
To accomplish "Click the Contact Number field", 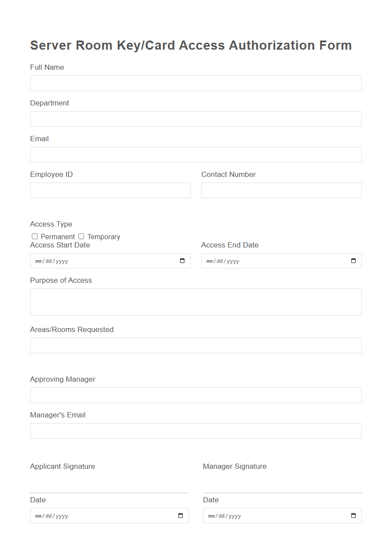I will [281, 190].
